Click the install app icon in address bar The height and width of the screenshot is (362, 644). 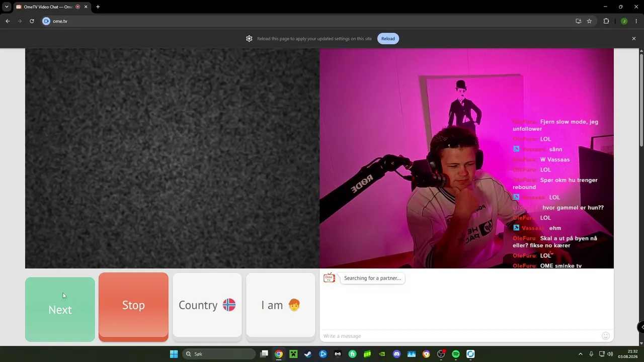pos(578,21)
